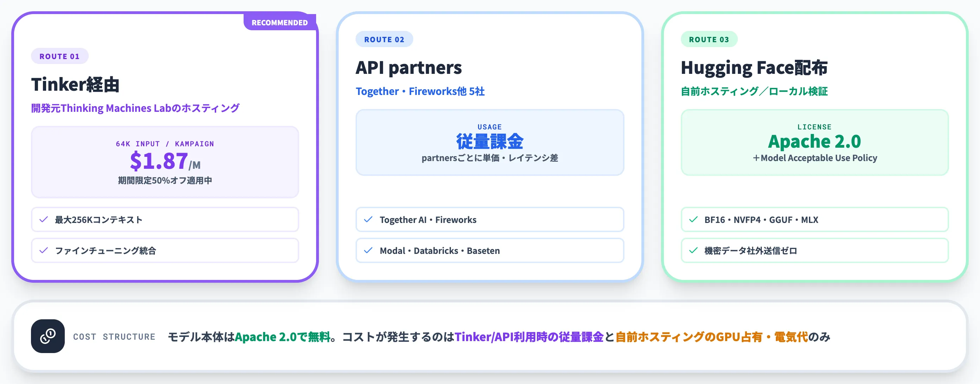Click the 最大256Kコンテキスト feature row

click(165, 219)
